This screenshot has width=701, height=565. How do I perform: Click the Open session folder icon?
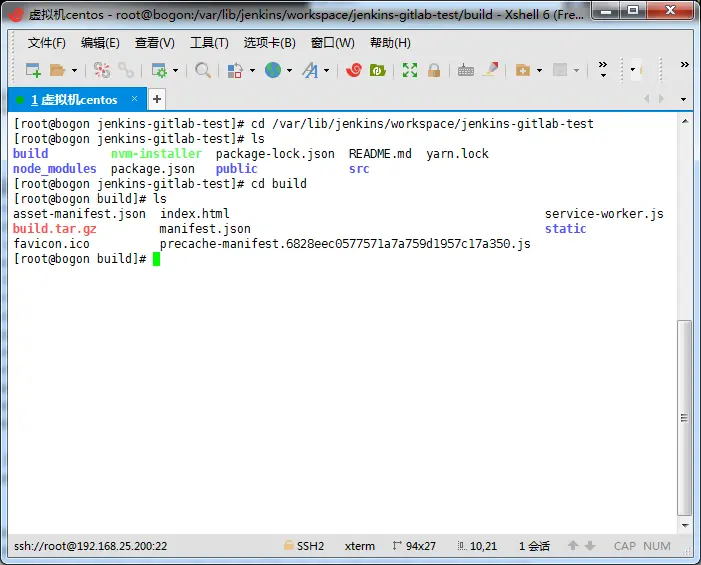coord(58,70)
